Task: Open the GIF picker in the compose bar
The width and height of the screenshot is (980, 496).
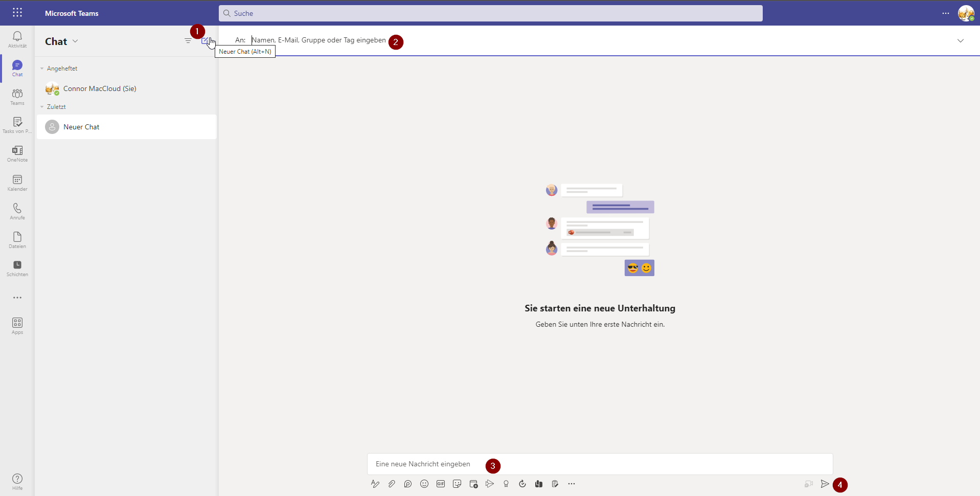Action: pyautogui.click(x=441, y=484)
